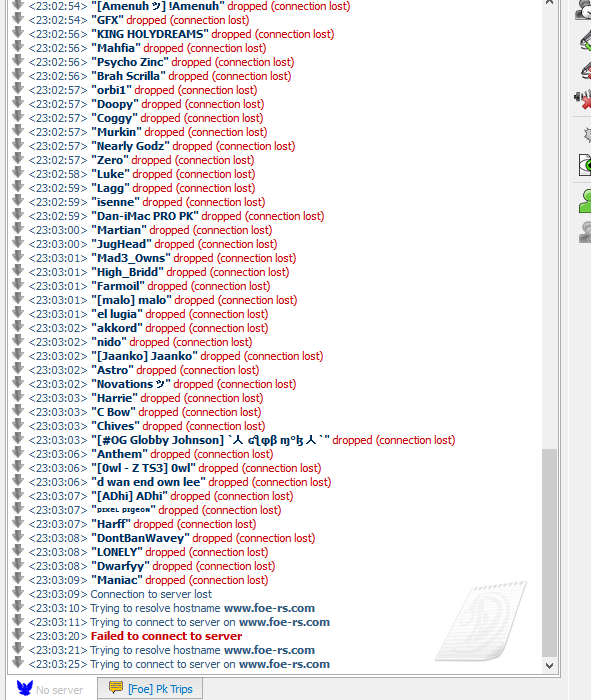Click the username "isenne"
The height and width of the screenshot is (700, 591).
point(116,202)
